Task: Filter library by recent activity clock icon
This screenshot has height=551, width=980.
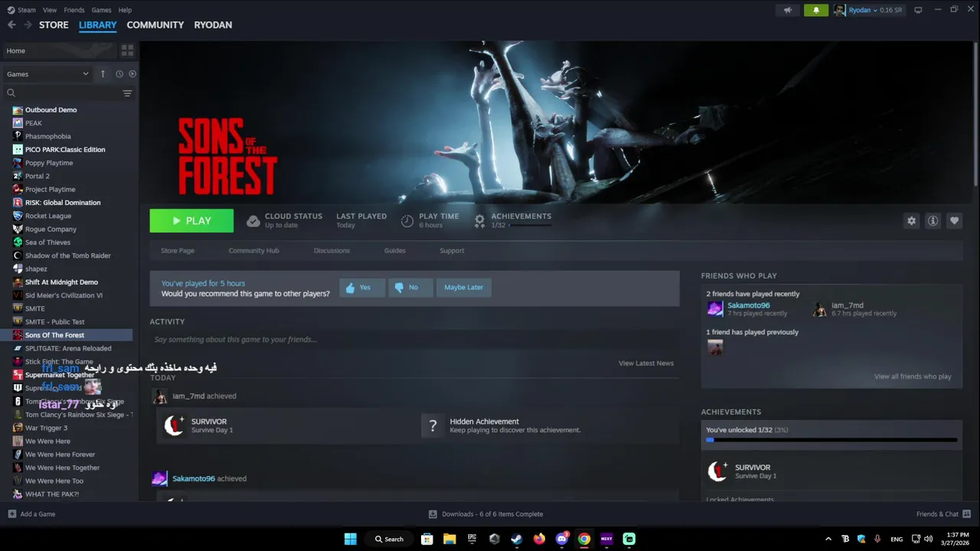Action: tap(119, 74)
